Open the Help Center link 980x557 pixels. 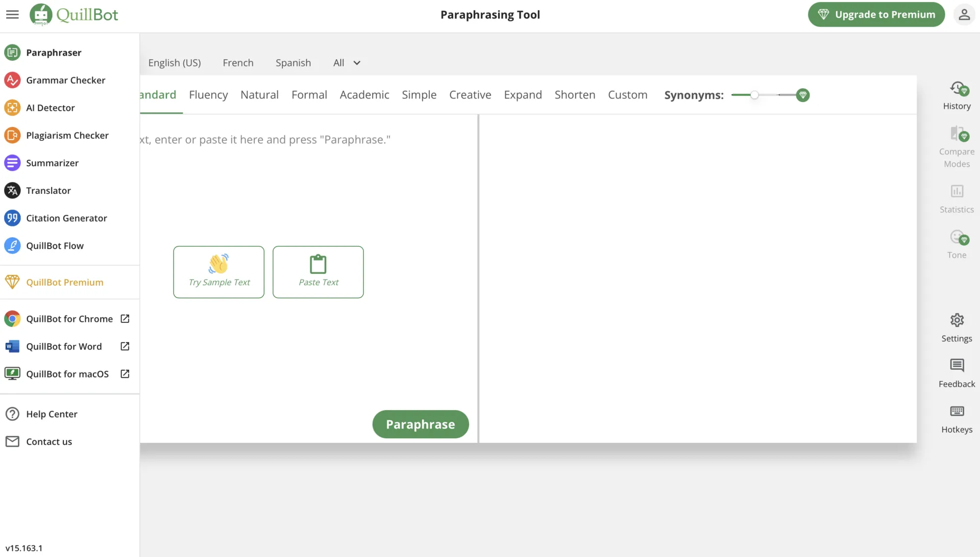point(52,414)
